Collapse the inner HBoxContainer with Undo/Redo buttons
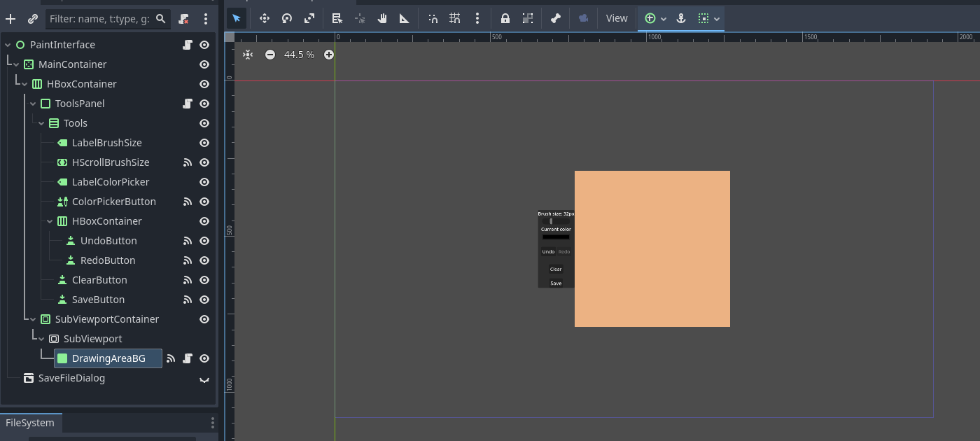The width and height of the screenshot is (980, 441). (50, 221)
